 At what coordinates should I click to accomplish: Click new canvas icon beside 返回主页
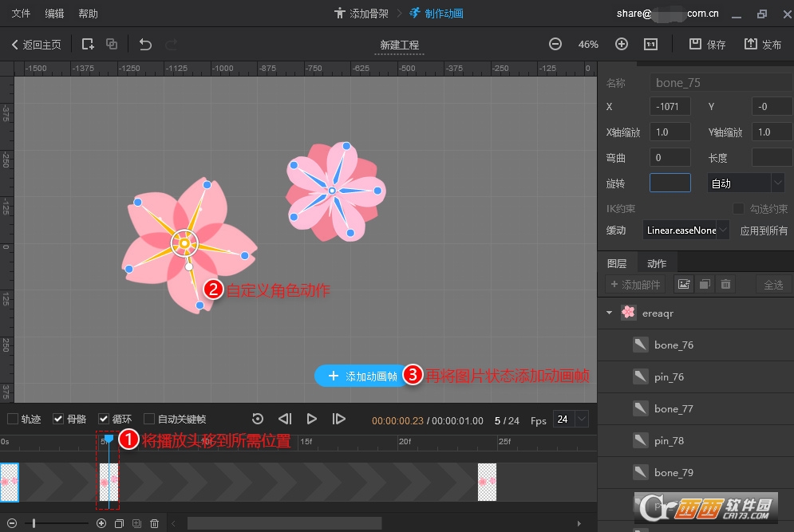tap(88, 45)
